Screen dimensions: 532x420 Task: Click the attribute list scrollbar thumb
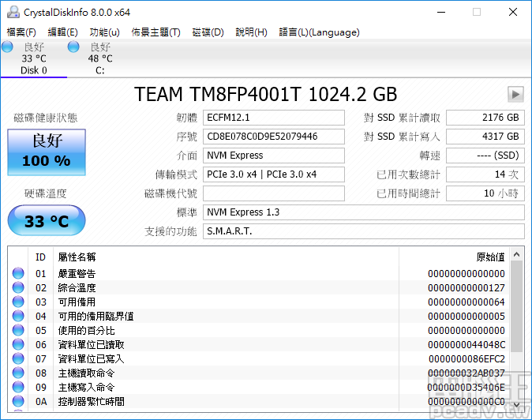pos(517,306)
